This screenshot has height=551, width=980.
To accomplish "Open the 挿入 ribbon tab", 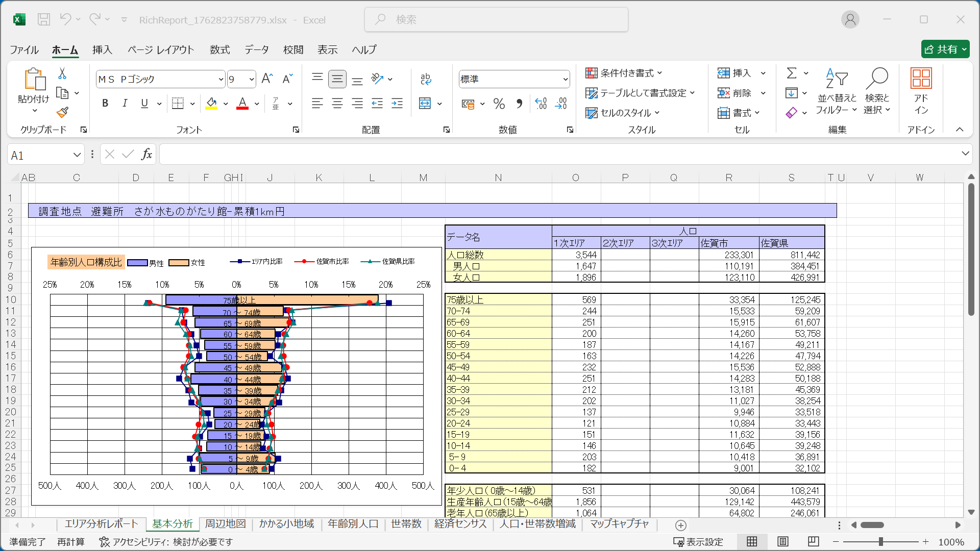I will coord(102,49).
